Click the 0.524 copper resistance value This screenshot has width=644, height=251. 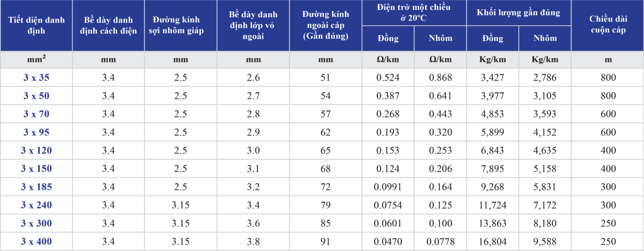coord(388,77)
